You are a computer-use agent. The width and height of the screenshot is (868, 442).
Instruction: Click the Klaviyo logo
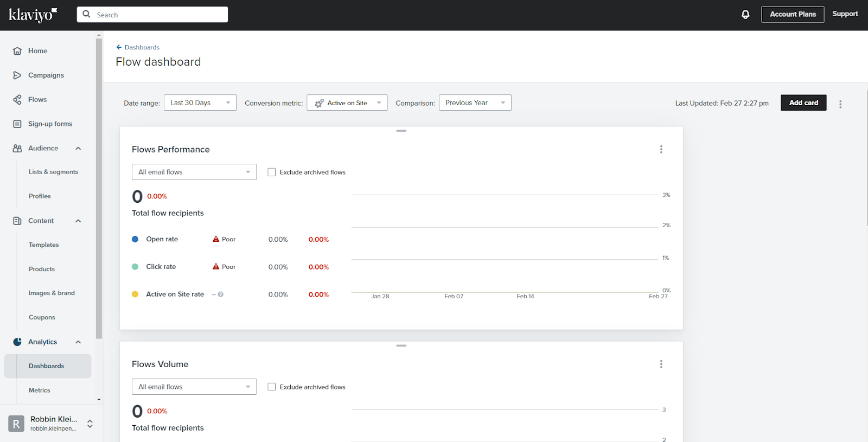click(x=33, y=15)
